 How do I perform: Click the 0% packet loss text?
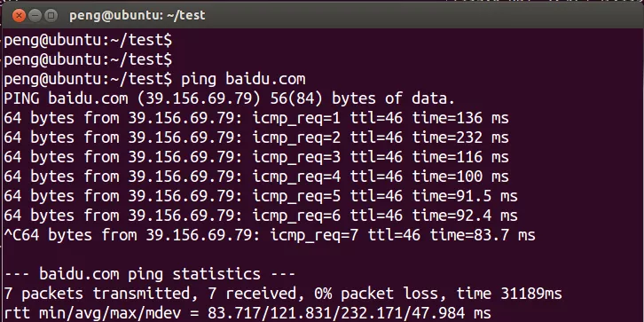point(376,295)
